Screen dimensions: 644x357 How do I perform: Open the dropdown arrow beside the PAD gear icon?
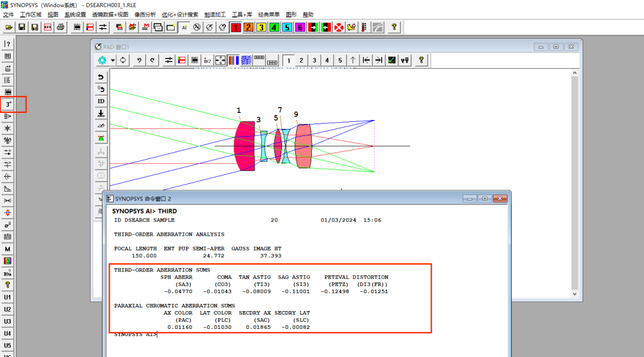pos(113,60)
